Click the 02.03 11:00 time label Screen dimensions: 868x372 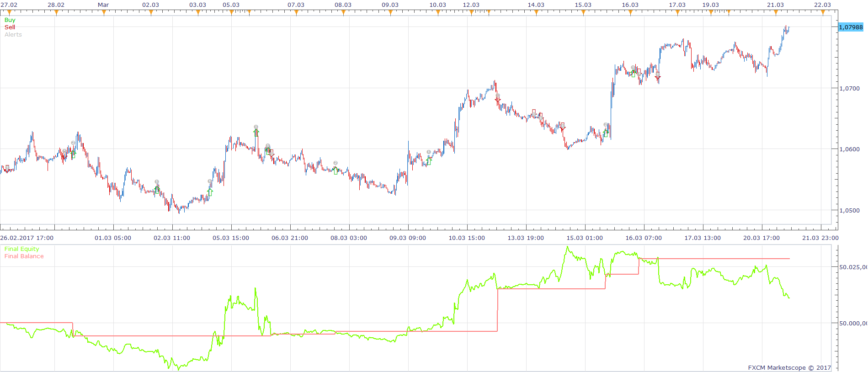click(172, 238)
